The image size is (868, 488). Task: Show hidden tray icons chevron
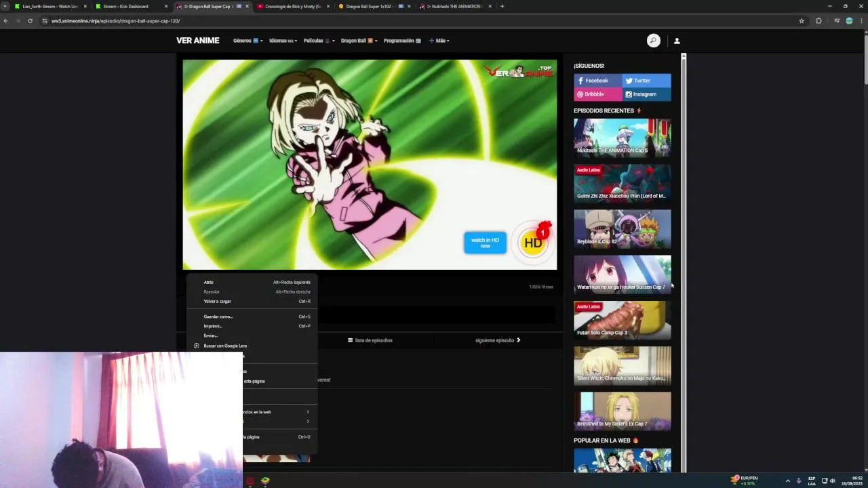(787, 481)
